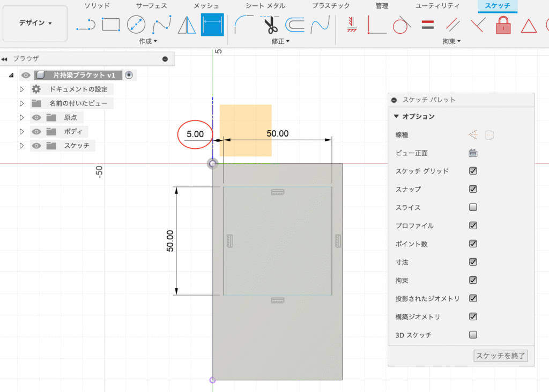
Task: Click the ビュー正面 button in Sketch Palette
Action: 473,153
